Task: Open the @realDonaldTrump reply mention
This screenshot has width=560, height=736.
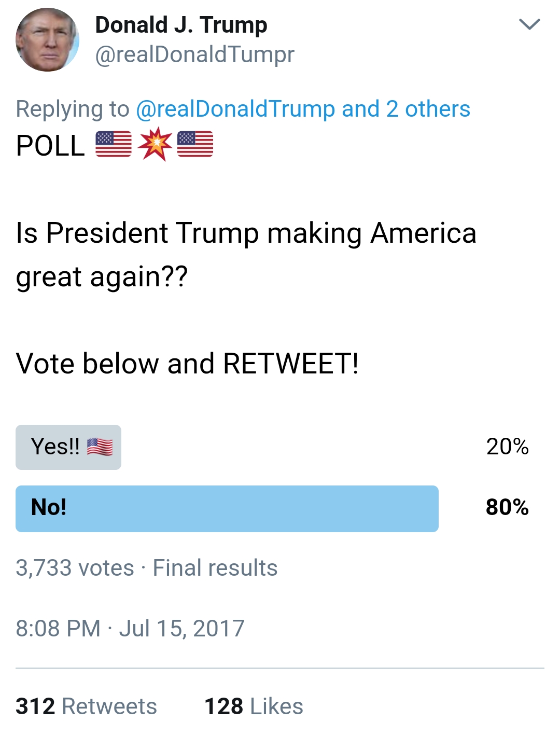Action: (x=235, y=109)
